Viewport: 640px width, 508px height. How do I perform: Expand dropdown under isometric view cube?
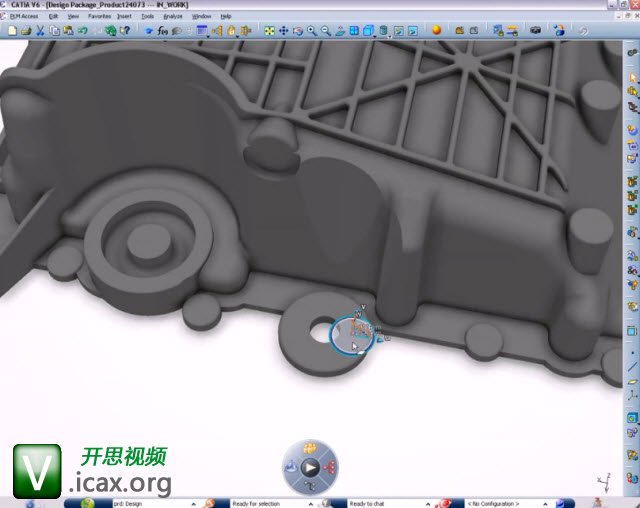373,37
